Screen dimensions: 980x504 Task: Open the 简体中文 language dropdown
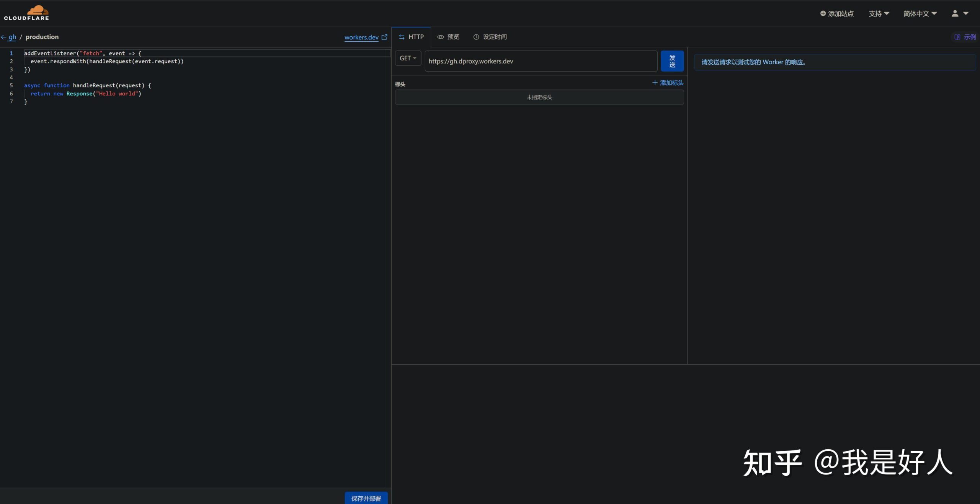click(920, 14)
